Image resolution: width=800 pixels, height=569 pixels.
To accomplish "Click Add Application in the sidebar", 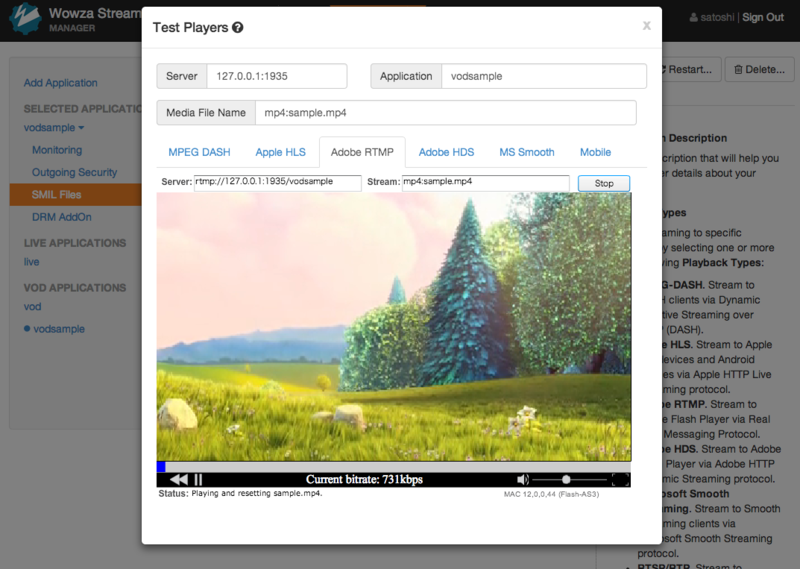I will coord(61,83).
